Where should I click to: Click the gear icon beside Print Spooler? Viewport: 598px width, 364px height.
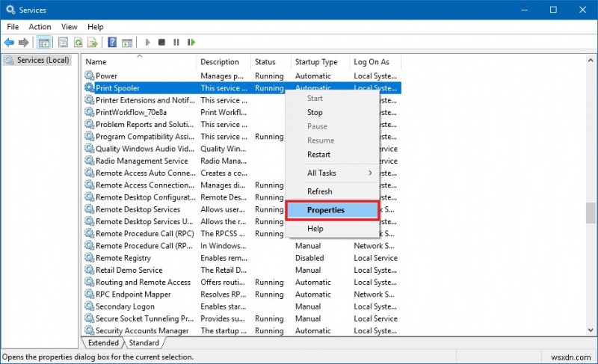click(x=89, y=87)
